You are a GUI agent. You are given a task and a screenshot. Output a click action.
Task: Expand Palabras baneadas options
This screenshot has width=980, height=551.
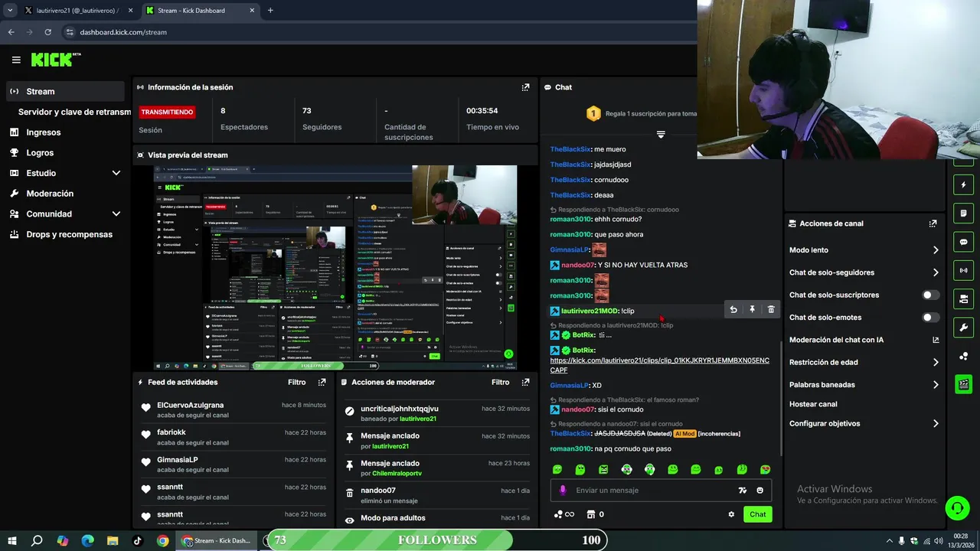click(x=936, y=385)
